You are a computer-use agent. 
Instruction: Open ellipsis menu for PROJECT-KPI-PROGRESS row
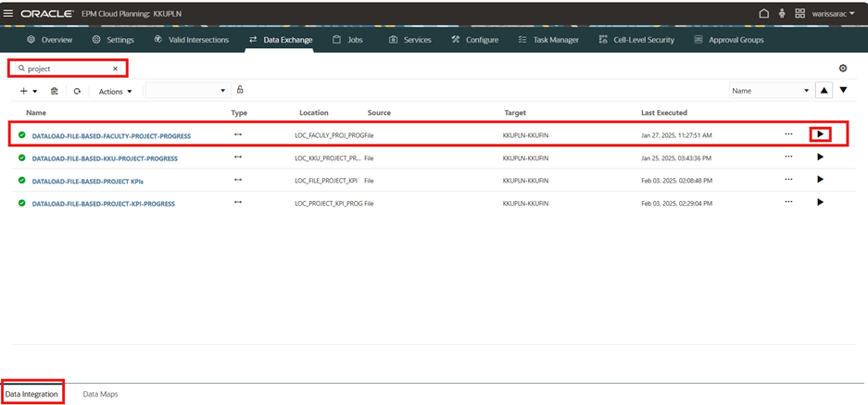[788, 202]
